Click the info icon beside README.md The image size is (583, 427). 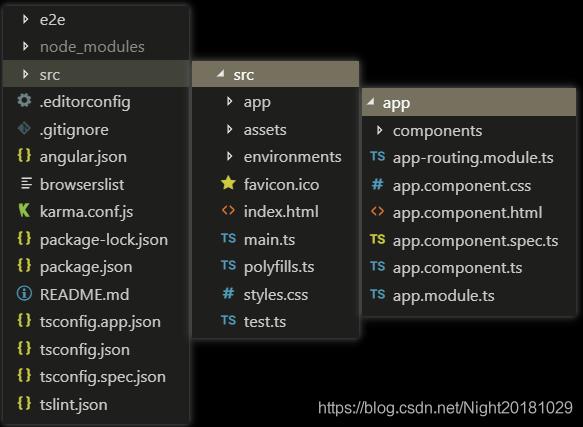24,294
